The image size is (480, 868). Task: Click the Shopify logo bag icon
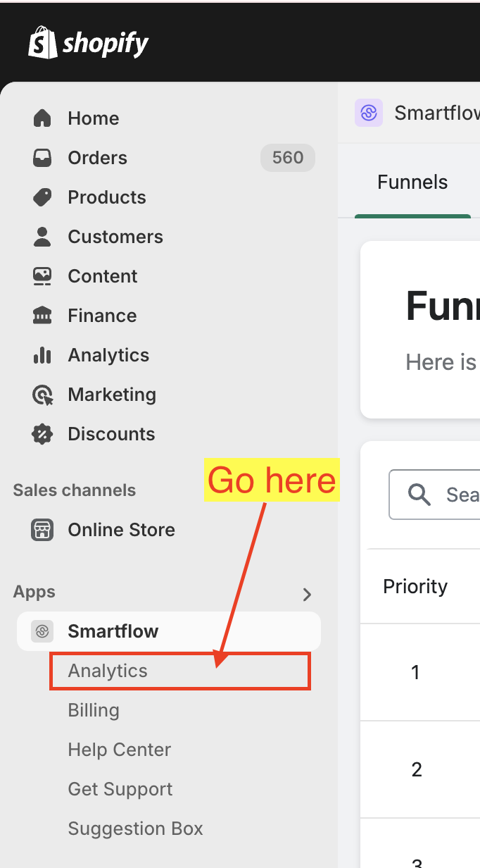point(42,43)
